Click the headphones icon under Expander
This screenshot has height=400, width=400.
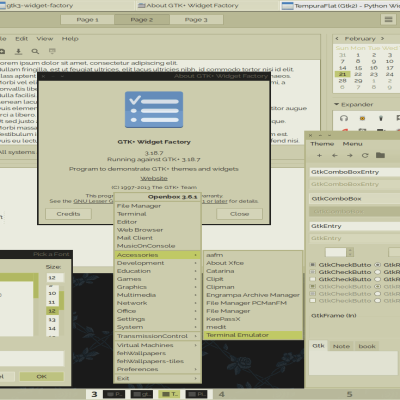click(x=344, y=118)
